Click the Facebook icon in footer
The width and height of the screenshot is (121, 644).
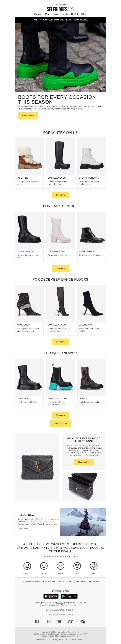pyautogui.click(x=37, y=621)
